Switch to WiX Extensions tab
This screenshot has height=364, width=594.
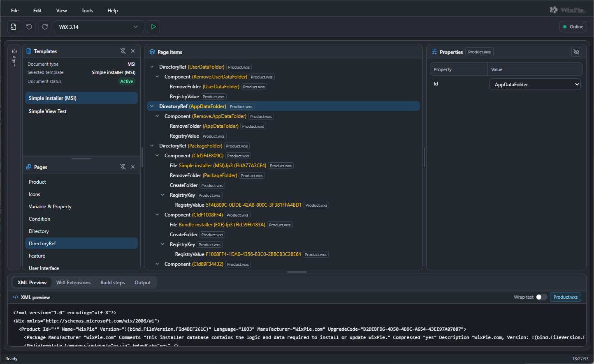pyautogui.click(x=73, y=283)
